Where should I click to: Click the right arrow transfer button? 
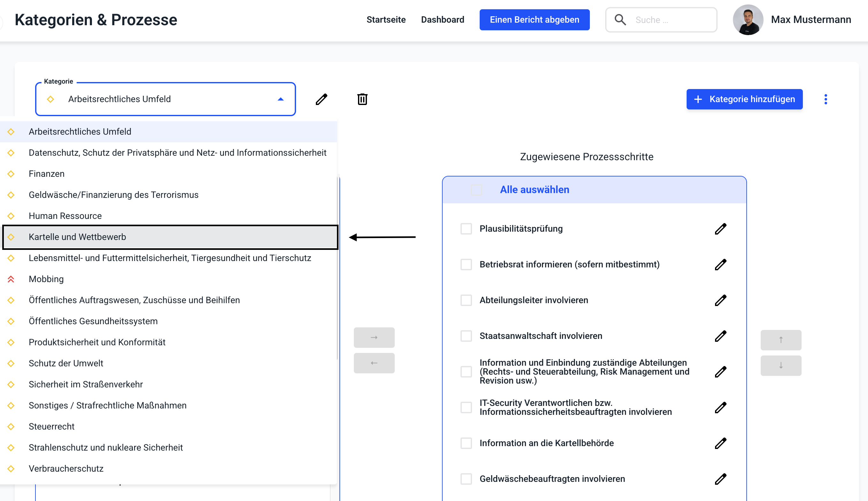374,338
